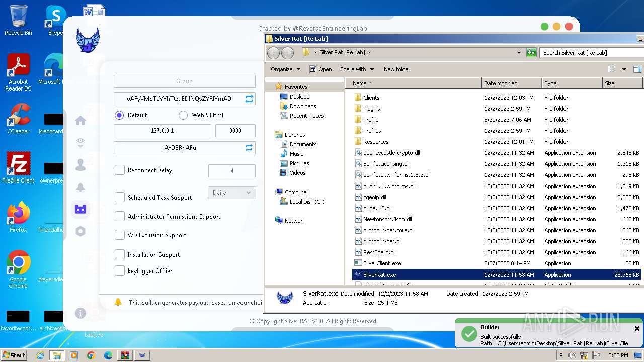Regenerate the IAxDBRhAFu mutex value
Screen dimensions: 644x362
pyautogui.click(x=249, y=148)
